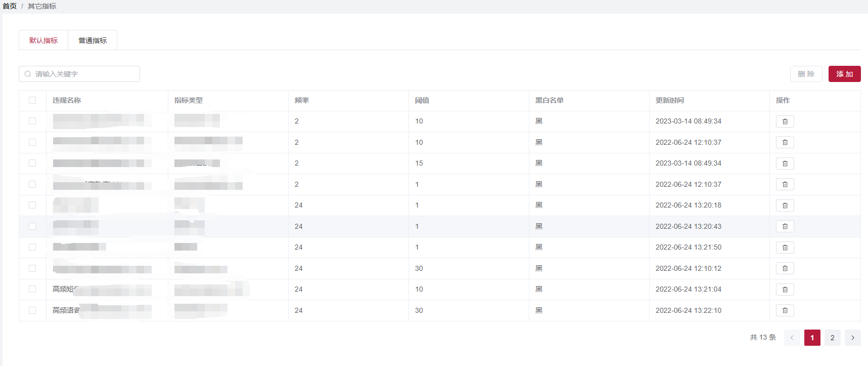Click the 其它指标 breadcrumb
The image size is (868, 366).
(42, 6)
